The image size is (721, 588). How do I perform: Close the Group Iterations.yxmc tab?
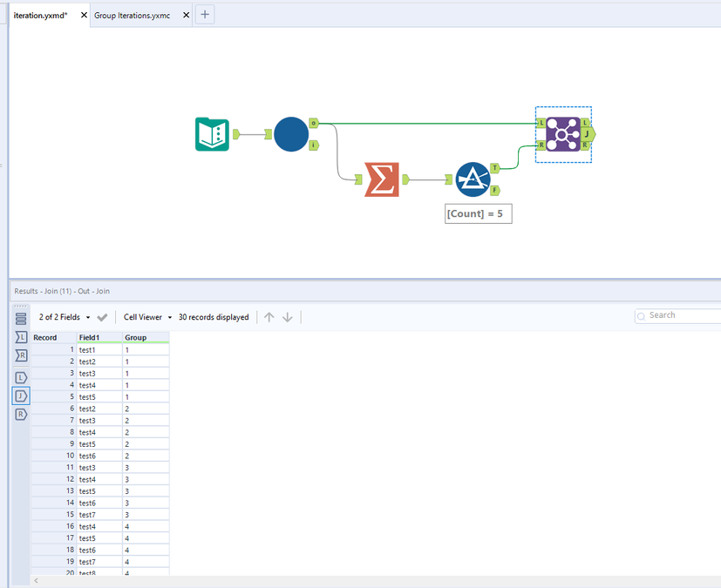point(186,15)
